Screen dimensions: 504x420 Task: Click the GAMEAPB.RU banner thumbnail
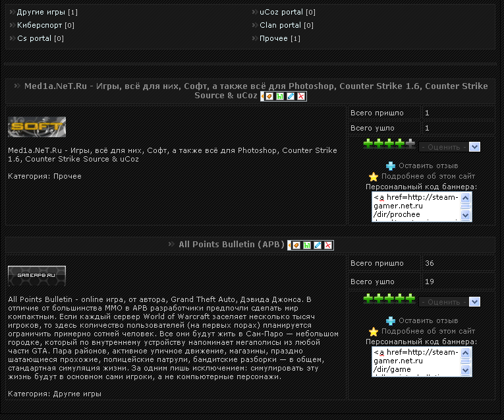coord(37,276)
